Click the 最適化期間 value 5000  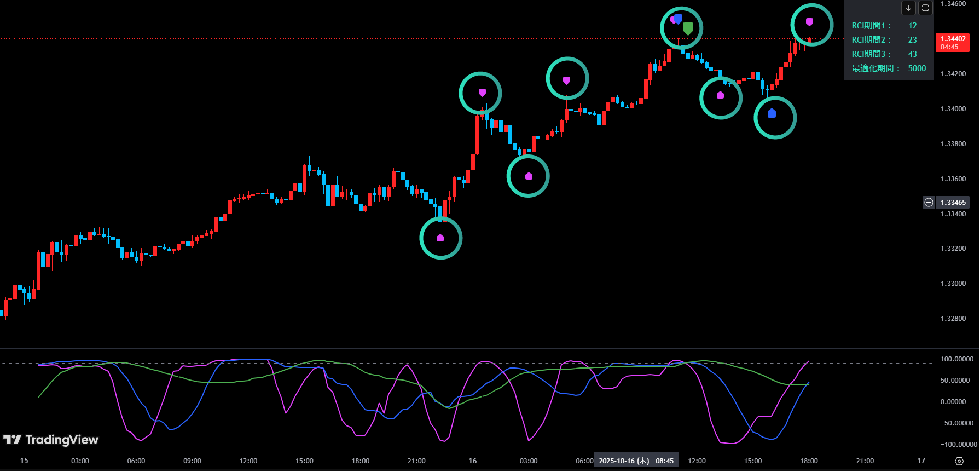[x=917, y=68]
